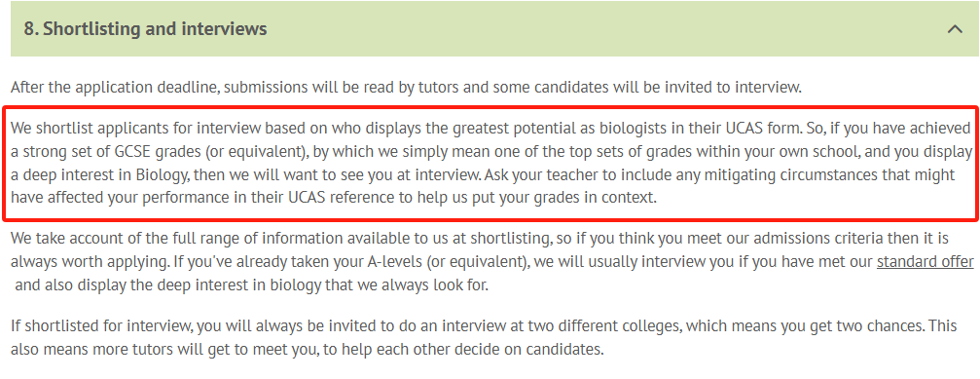The width and height of the screenshot is (980, 379).
Task: Click paragraph beginning "If shortlisted for interview"
Action: coord(484,337)
